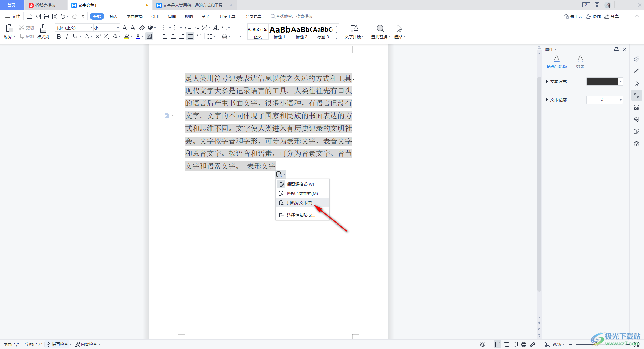The width and height of the screenshot is (644, 349).
Task: Toggle italic formatting
Action: pyautogui.click(x=67, y=36)
